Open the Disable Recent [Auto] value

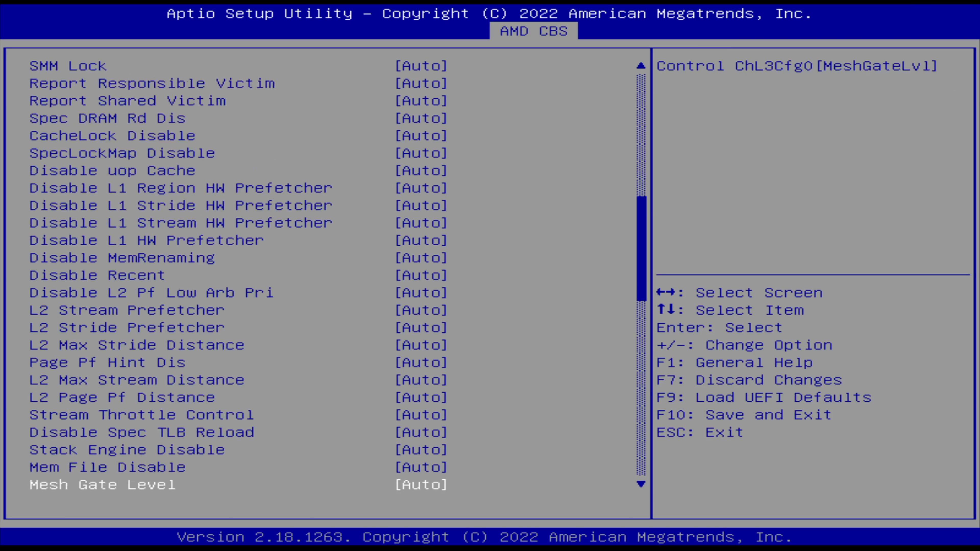(x=421, y=275)
